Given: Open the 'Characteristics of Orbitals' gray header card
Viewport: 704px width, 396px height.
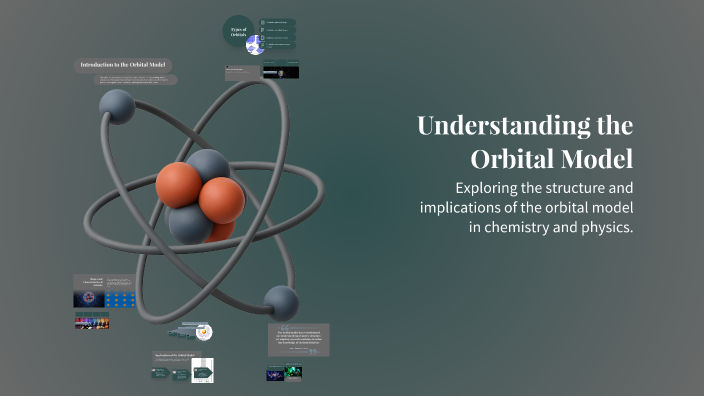Looking at the screenshot, I should click(104, 282).
